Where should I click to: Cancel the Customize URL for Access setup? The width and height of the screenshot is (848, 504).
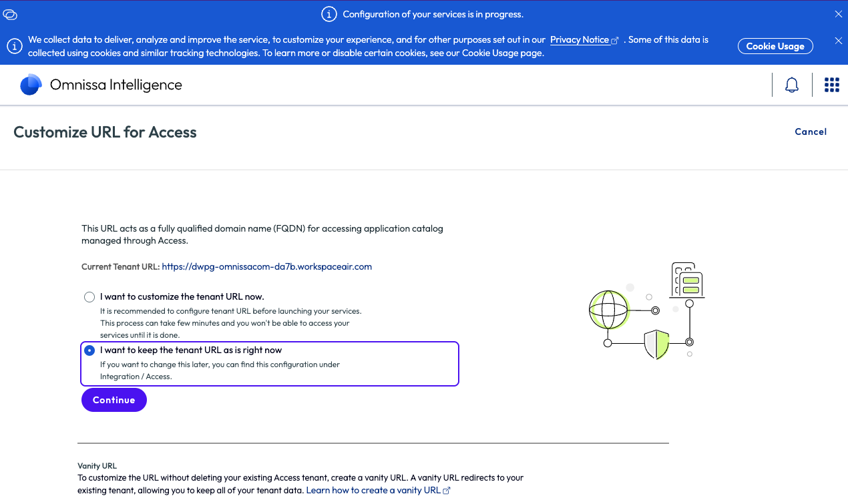pyautogui.click(x=811, y=132)
